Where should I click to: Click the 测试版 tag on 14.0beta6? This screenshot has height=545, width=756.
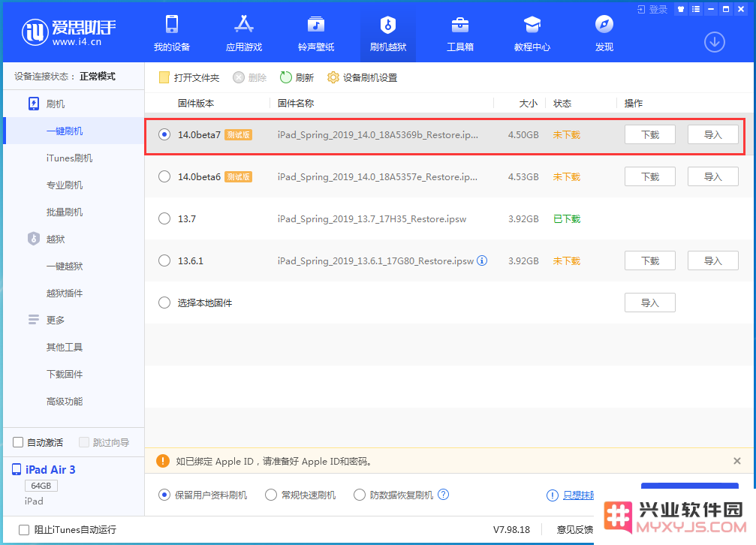(238, 176)
